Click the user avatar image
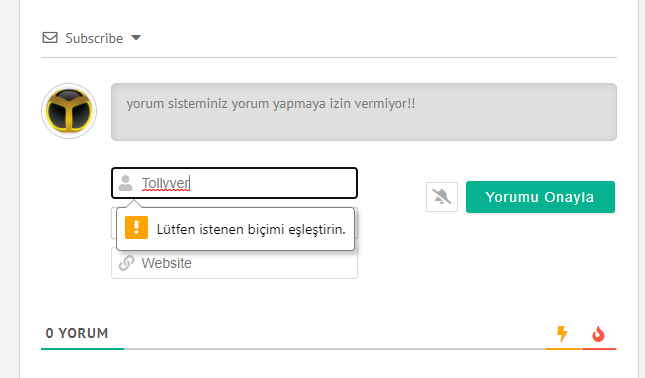645x378 pixels. [69, 111]
